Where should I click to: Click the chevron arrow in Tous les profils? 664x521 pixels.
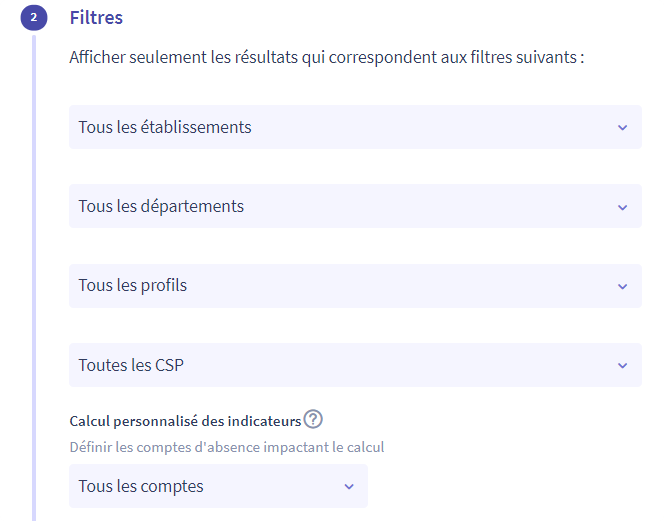(x=622, y=286)
